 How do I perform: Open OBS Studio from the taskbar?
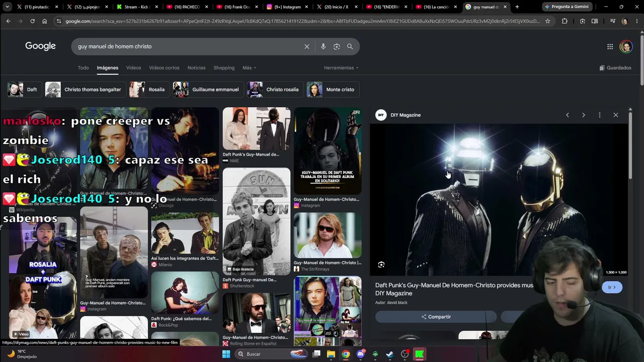coord(405,354)
